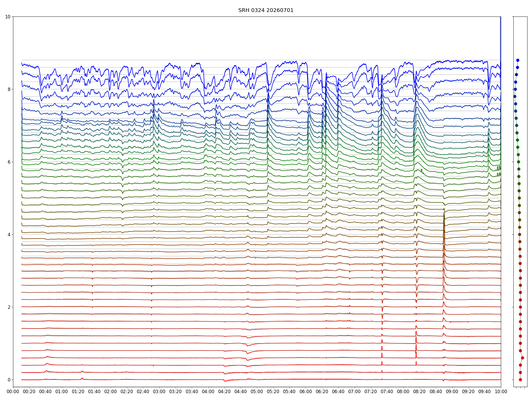Click the y-axis tick label "8"
Image resolution: width=532 pixels, height=399 pixels.
pyautogui.click(x=9, y=89)
